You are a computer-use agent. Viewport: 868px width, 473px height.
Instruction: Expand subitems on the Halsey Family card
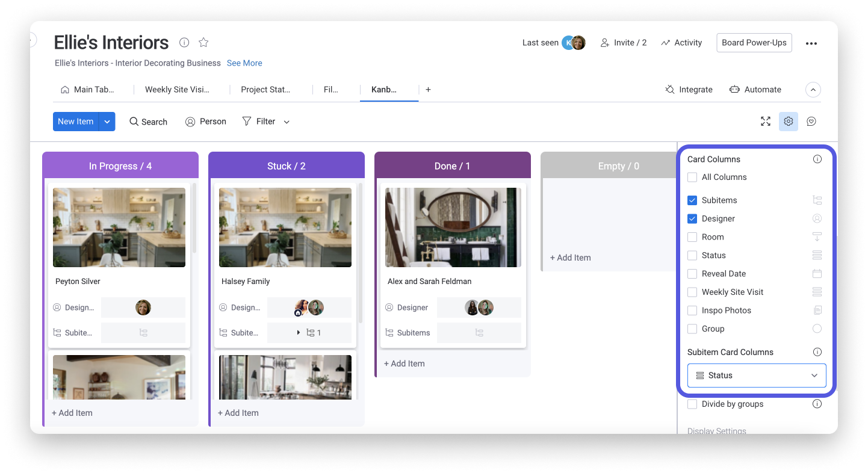[298, 332]
